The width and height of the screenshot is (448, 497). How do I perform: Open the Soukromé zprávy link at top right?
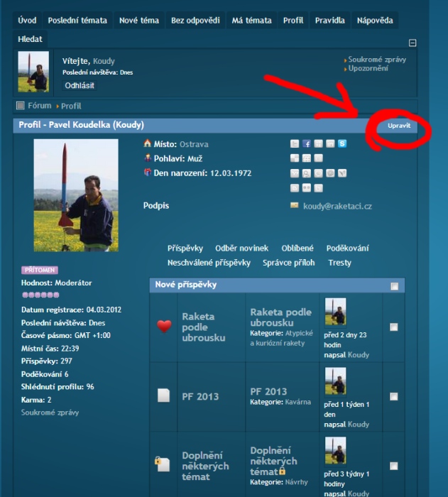tap(377, 60)
